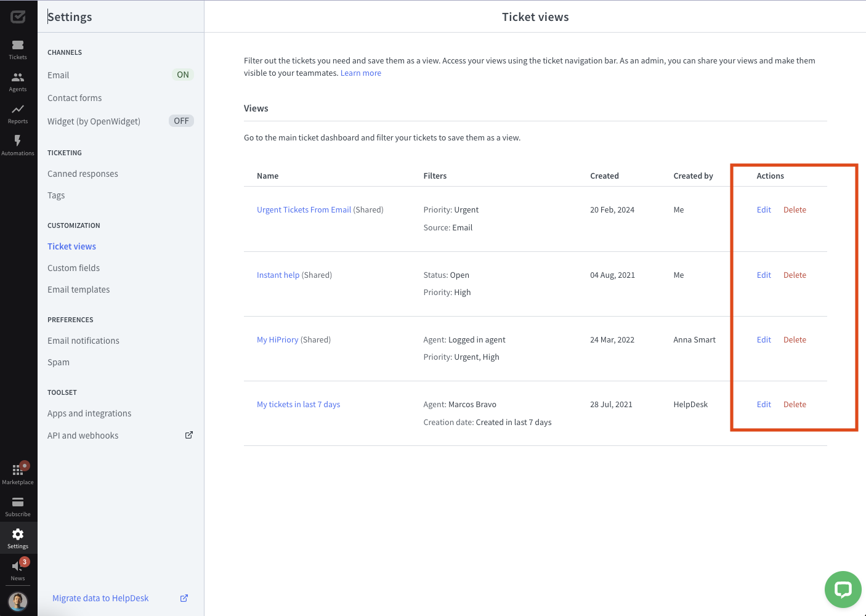Open Email channel settings
The image size is (866, 616).
click(x=59, y=75)
